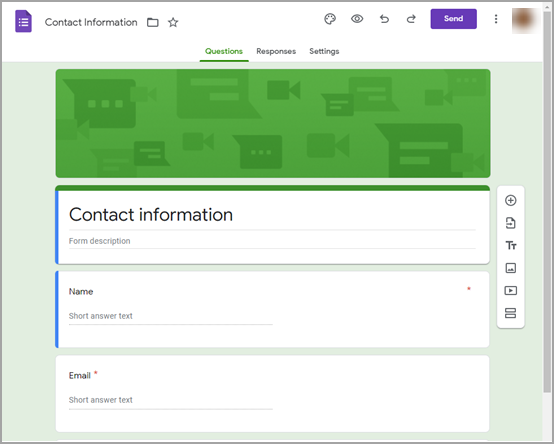554x444 pixels.
Task: Click the Send button
Action: pyautogui.click(x=453, y=19)
